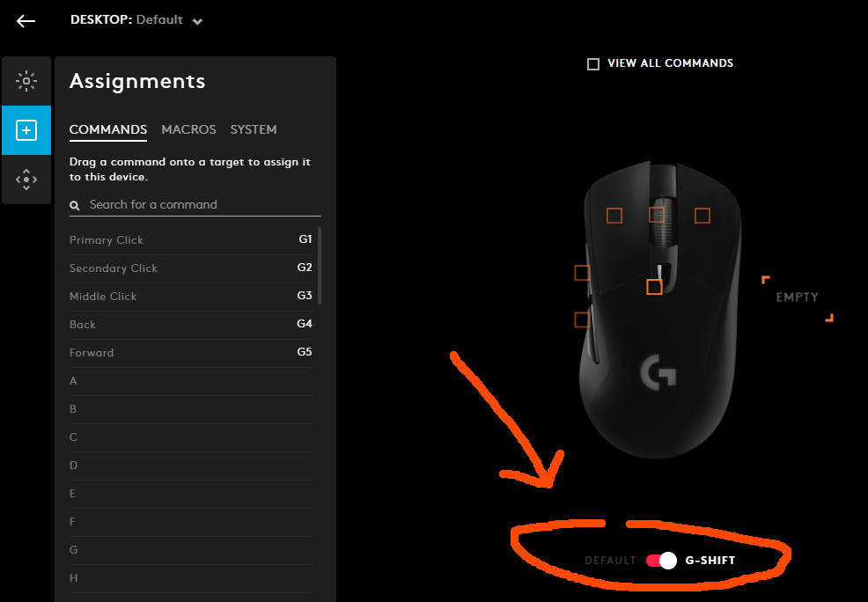Open the Sensitivity DPI icon in sidebar
The image size is (868, 602).
(26, 180)
